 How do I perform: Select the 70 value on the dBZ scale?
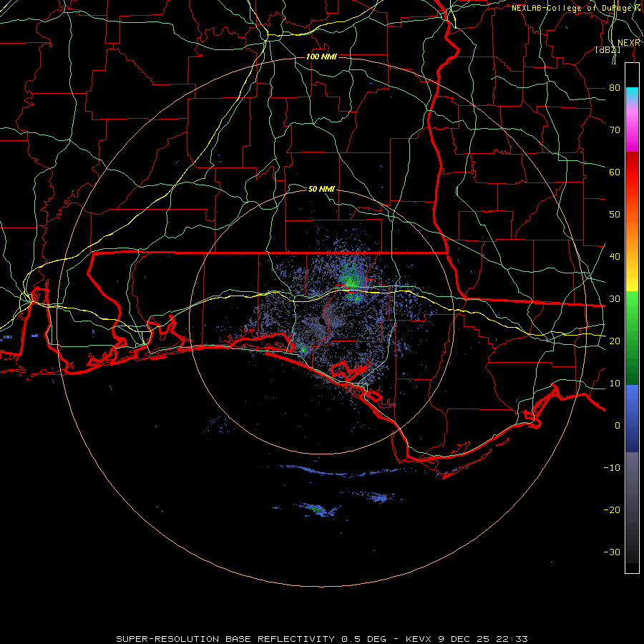click(615, 130)
